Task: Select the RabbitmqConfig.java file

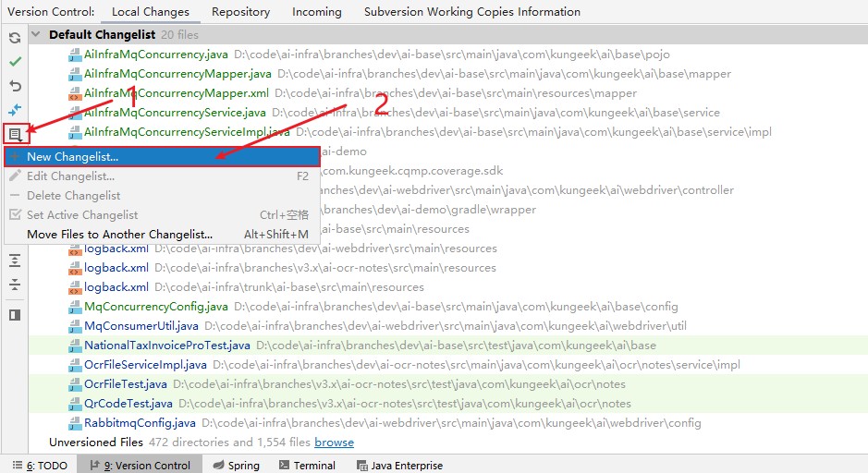Action: (140, 423)
